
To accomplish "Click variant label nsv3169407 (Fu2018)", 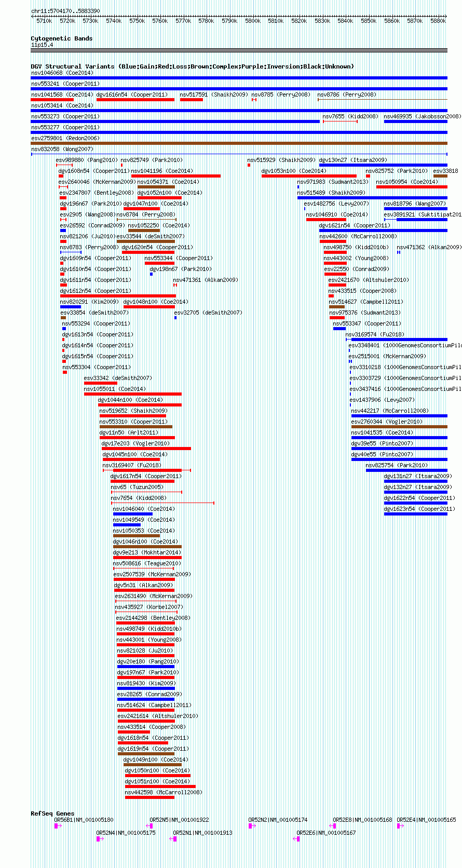I will (132, 465).
